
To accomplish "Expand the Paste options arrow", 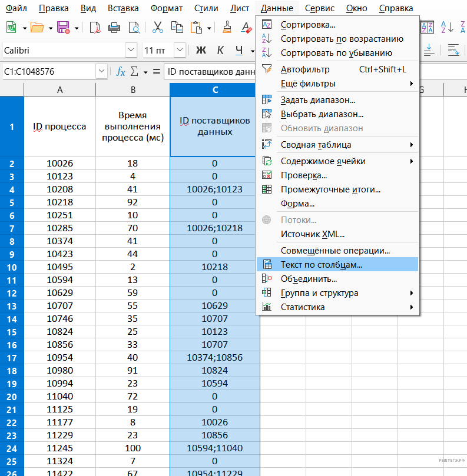I will (x=209, y=28).
